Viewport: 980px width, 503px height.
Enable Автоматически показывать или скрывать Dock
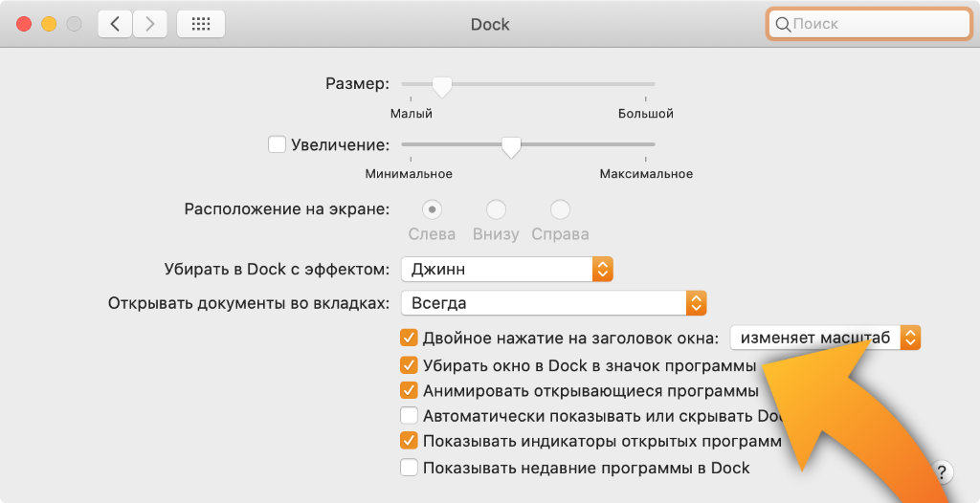point(409,416)
